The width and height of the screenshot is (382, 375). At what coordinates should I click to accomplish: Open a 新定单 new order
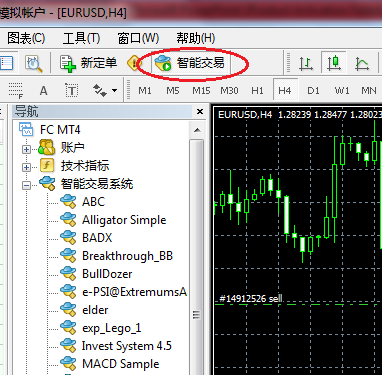(x=88, y=63)
